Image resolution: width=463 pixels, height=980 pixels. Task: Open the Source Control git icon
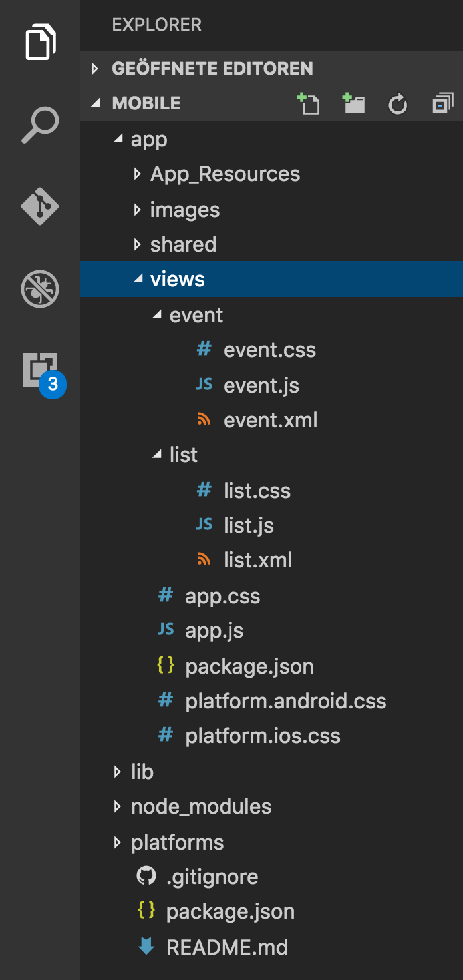(x=41, y=206)
